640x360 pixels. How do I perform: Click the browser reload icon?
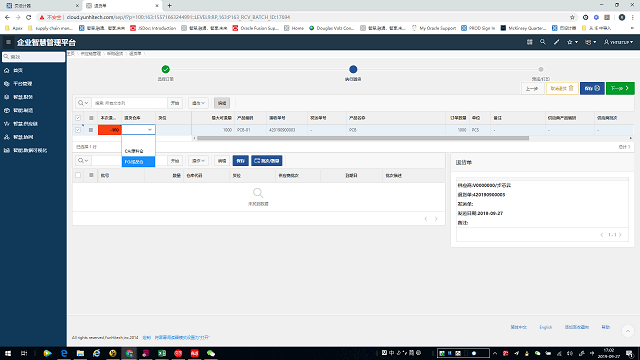(x=29, y=17)
